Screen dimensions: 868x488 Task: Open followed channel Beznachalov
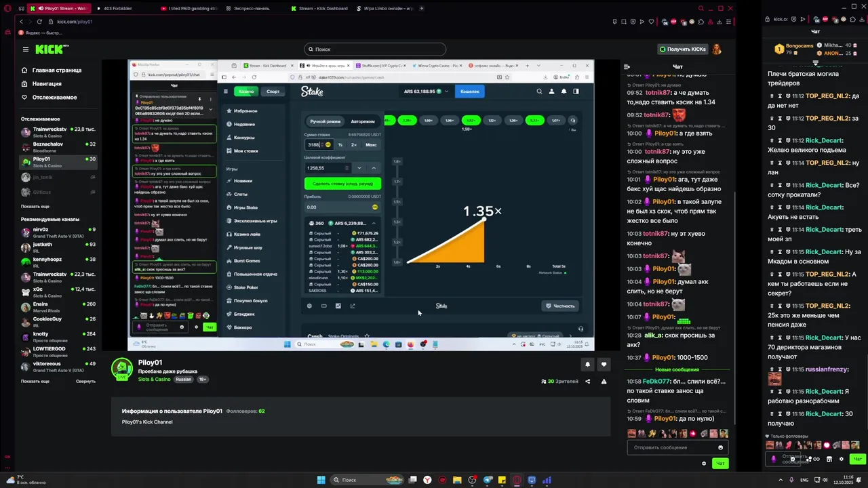[x=58, y=146]
